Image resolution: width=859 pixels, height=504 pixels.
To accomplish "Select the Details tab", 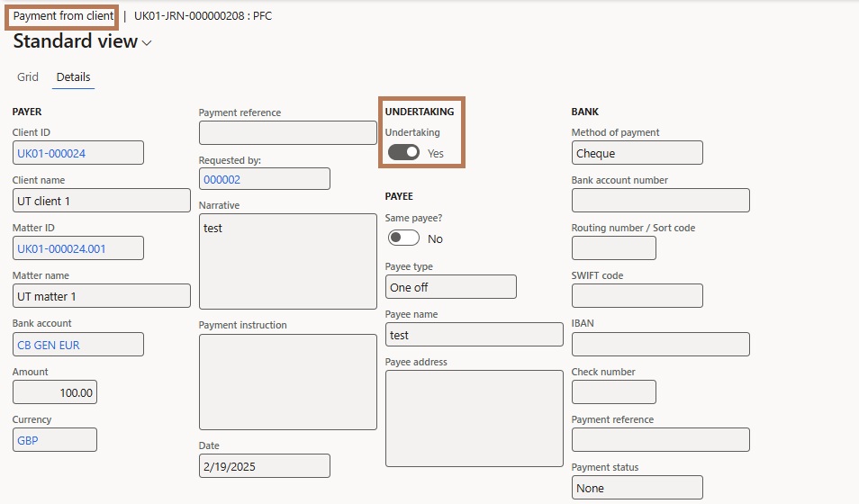I will tap(74, 76).
